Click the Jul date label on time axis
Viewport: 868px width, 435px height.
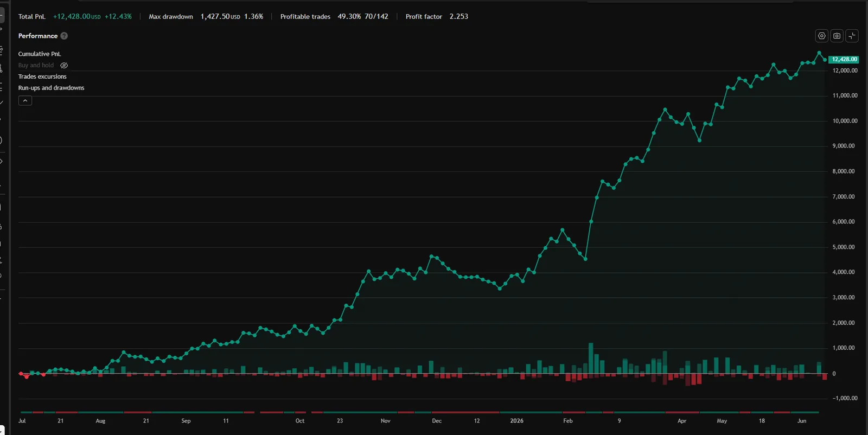[22, 421]
